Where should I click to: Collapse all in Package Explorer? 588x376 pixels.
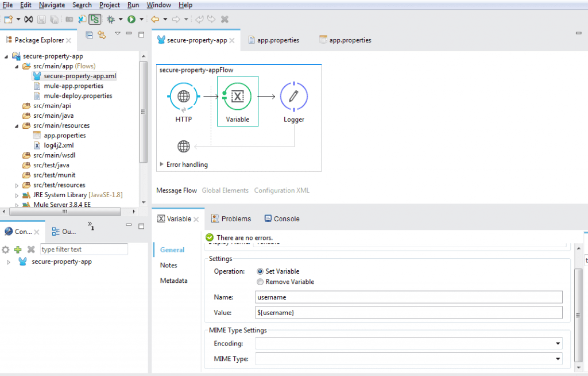[89, 34]
